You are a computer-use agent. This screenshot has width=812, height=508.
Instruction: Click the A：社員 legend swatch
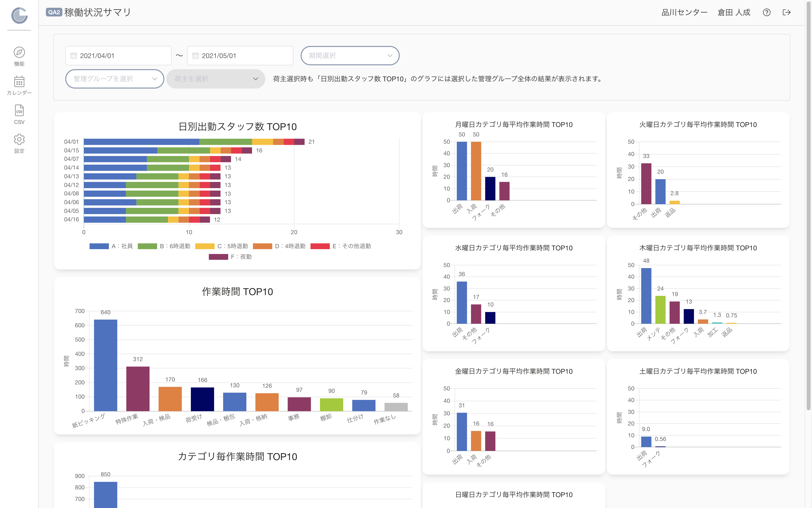tap(99, 246)
